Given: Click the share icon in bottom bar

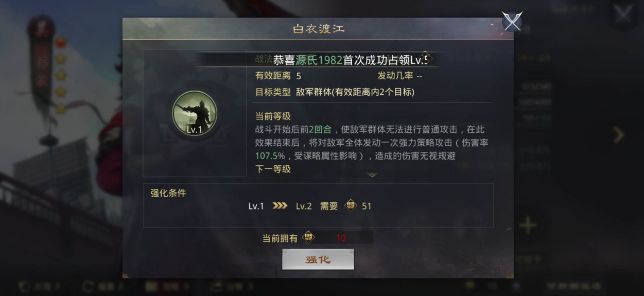Looking at the screenshot, I should point(216,286).
